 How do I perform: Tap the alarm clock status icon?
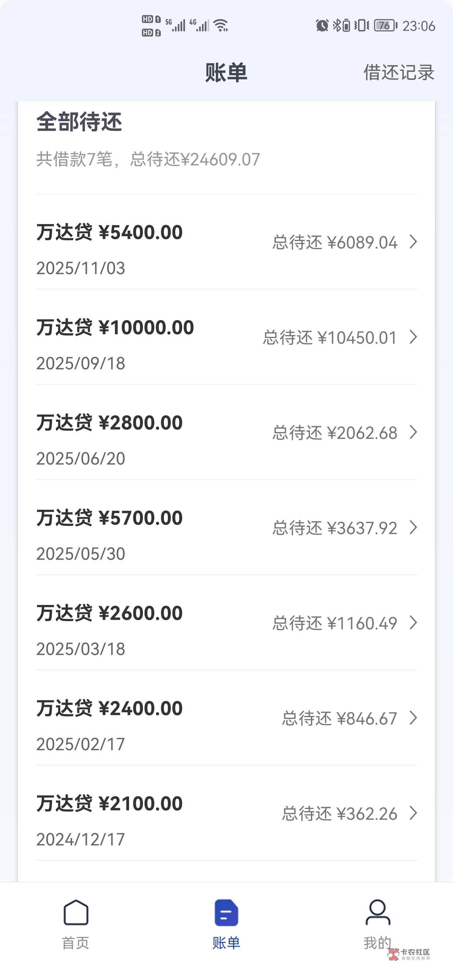tap(322, 26)
